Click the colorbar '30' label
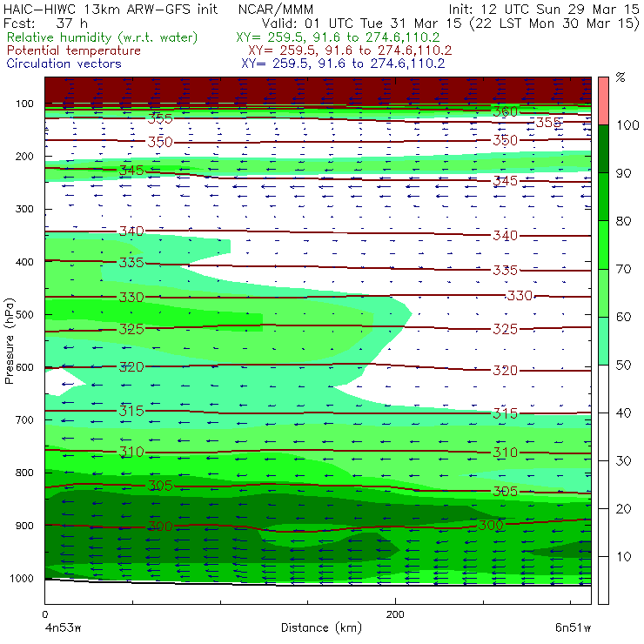Image resolution: width=644 pixels, height=644 pixels. click(x=623, y=461)
